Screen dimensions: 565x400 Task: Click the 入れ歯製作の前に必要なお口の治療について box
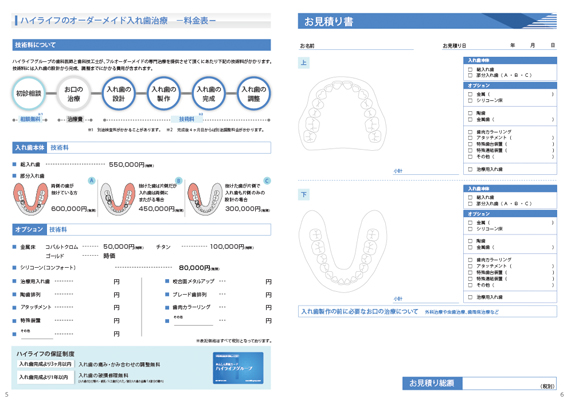click(427, 312)
